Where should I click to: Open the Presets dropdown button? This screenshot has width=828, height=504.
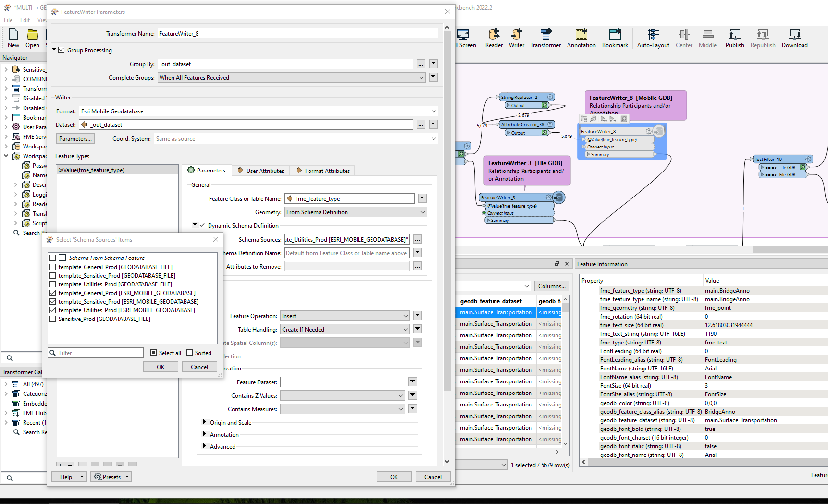point(111,477)
